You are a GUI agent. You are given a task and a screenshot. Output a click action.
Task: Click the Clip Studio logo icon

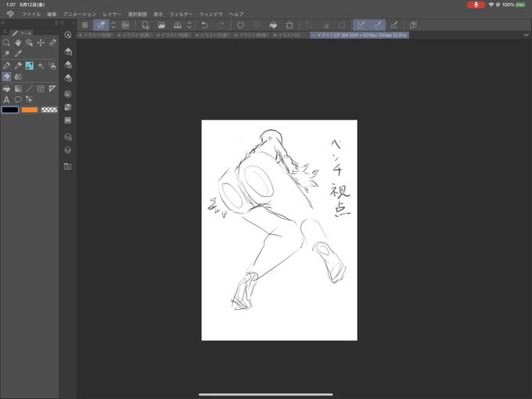[10, 14]
